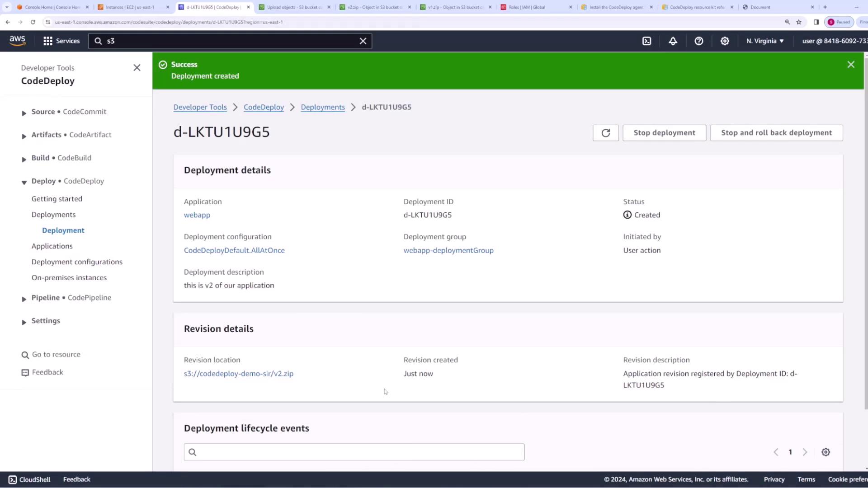The width and height of the screenshot is (868, 488).
Task: Open the N. Virginia region dropdown
Action: point(765,41)
